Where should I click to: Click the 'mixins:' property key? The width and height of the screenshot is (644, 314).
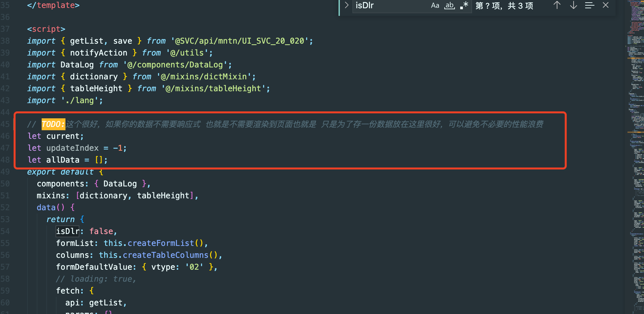point(53,196)
